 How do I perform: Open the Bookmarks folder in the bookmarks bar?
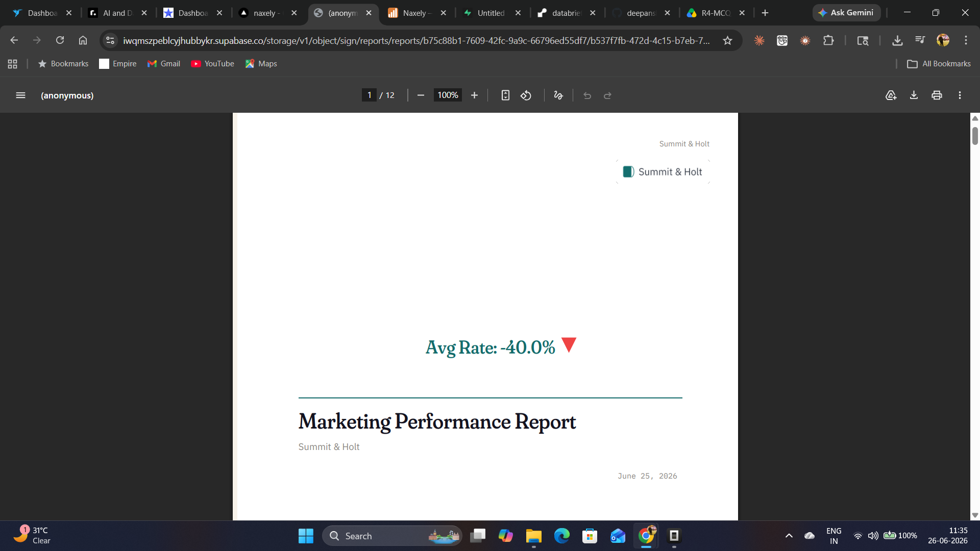click(x=63, y=64)
